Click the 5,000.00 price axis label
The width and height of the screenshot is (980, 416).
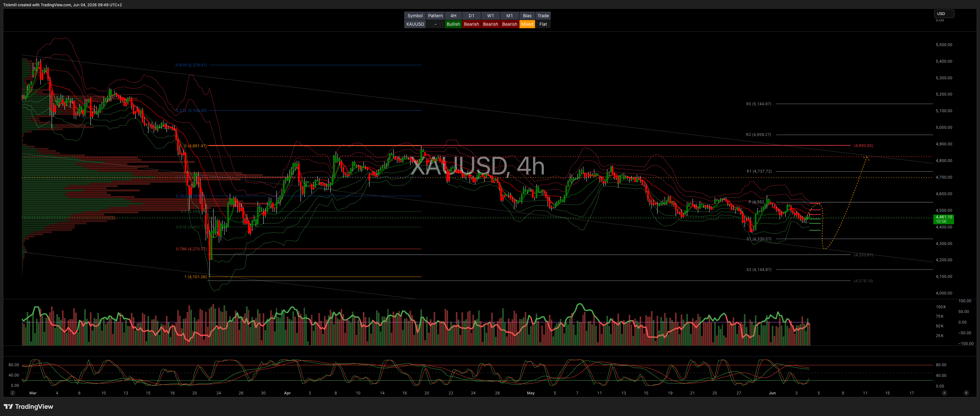[x=944, y=127]
